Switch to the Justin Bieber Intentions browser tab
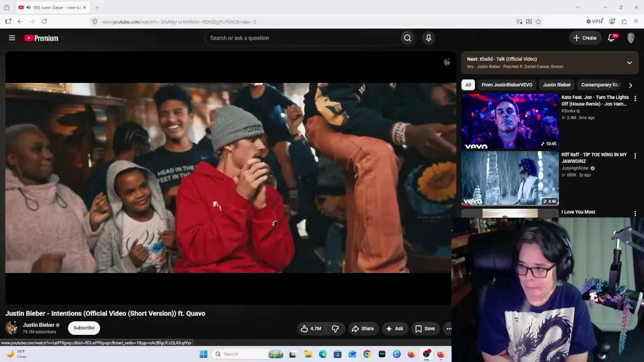This screenshot has width=644, height=362. [x=53, y=8]
